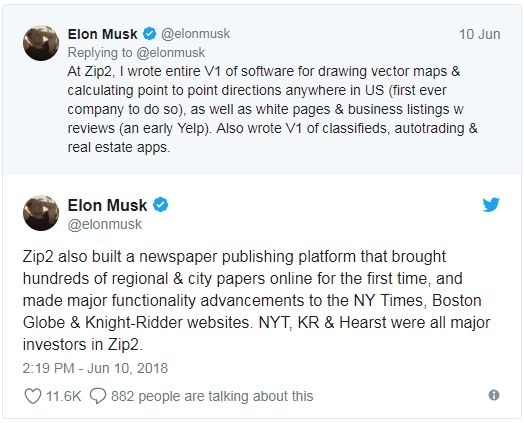Click the info icon at bottom right
This screenshot has width=524, height=423.
tap(494, 395)
